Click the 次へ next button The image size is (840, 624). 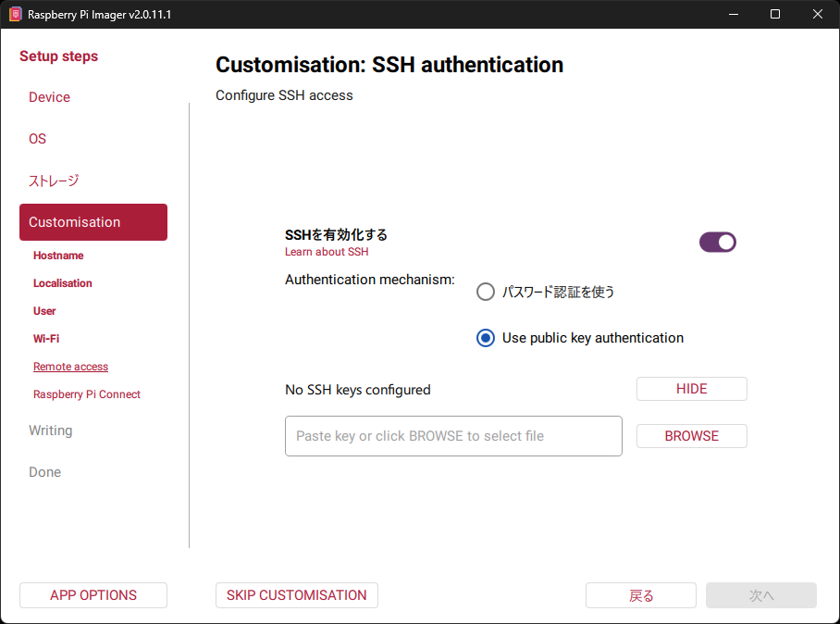[761, 595]
